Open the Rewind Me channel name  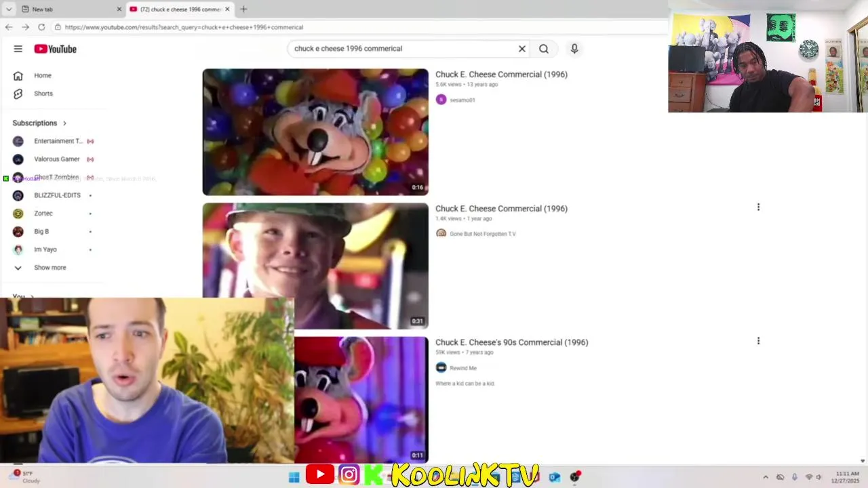coord(463,368)
